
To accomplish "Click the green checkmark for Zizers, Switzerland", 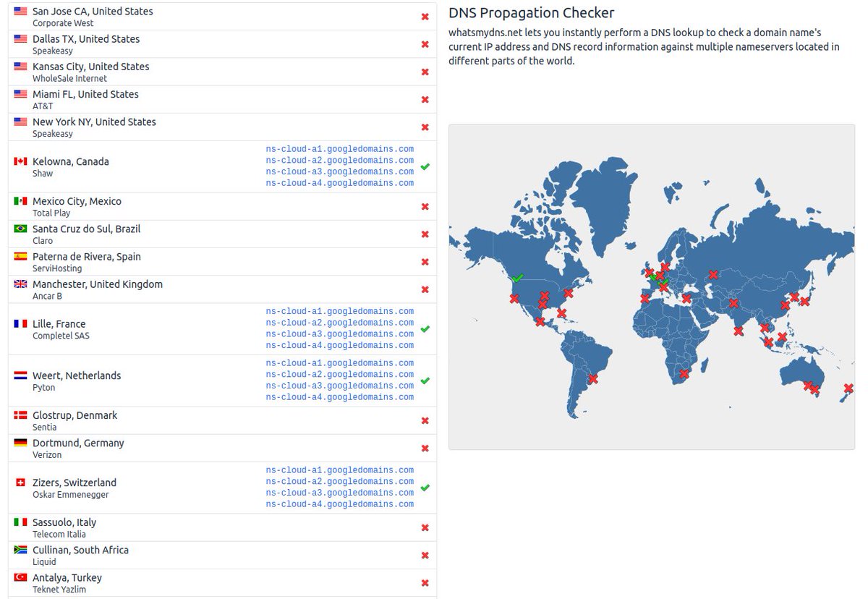I will pos(425,488).
